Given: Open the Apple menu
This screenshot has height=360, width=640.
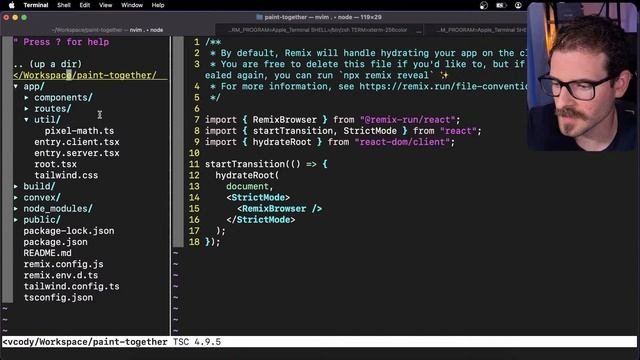Looking at the screenshot, I should [11, 5].
